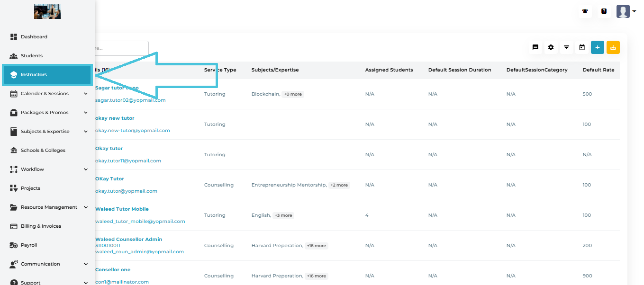Viewport: 644px width, 285px height.
Task: Open the Students sidebar item
Action: coord(31,56)
